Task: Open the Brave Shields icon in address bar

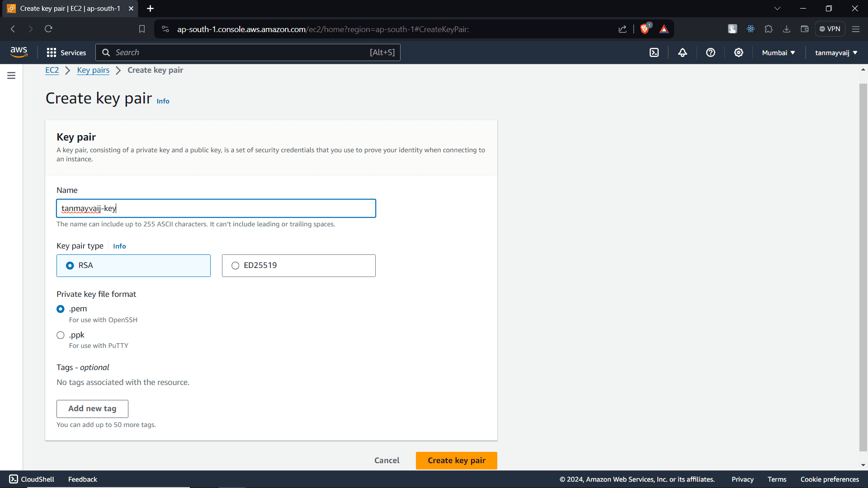Action: click(x=645, y=29)
